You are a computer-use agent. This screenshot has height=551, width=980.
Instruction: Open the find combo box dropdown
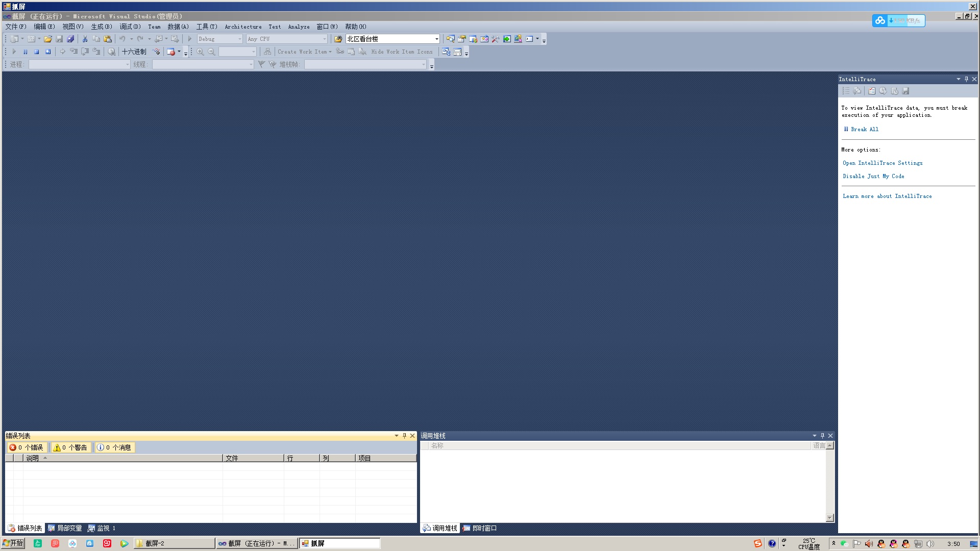point(436,39)
